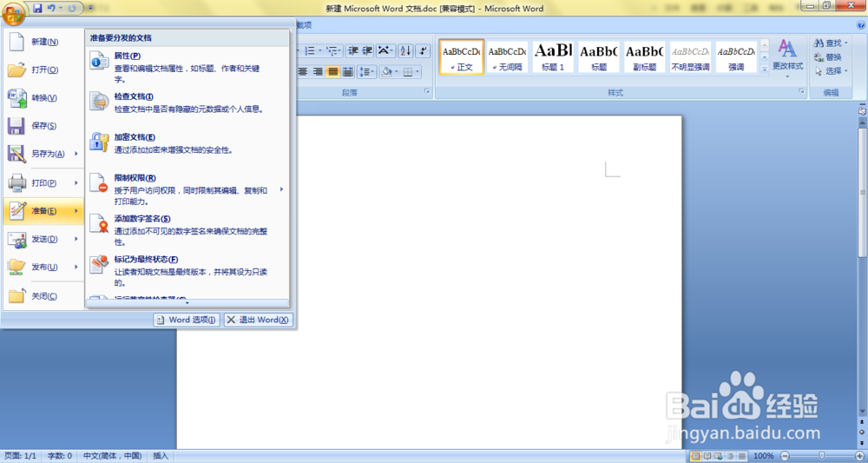The height and width of the screenshot is (463, 868).
Task: Apply the 标题 1 style
Action: pos(553,57)
